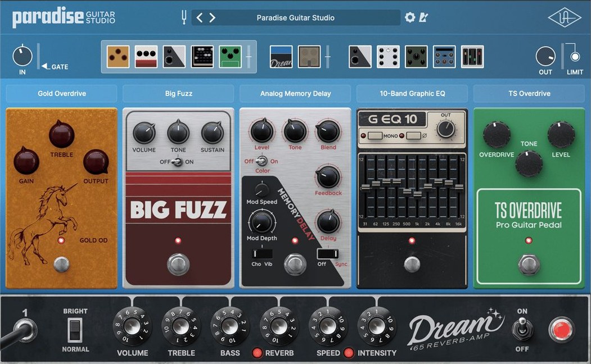Click the OUT output level knob
The image size is (591, 364).
(545, 57)
